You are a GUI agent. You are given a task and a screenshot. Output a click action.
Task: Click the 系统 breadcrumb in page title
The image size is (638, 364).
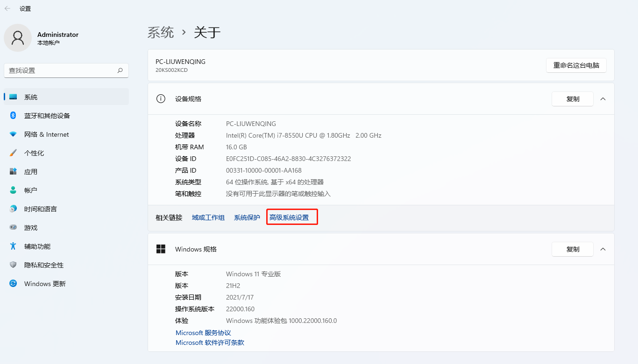[161, 32]
